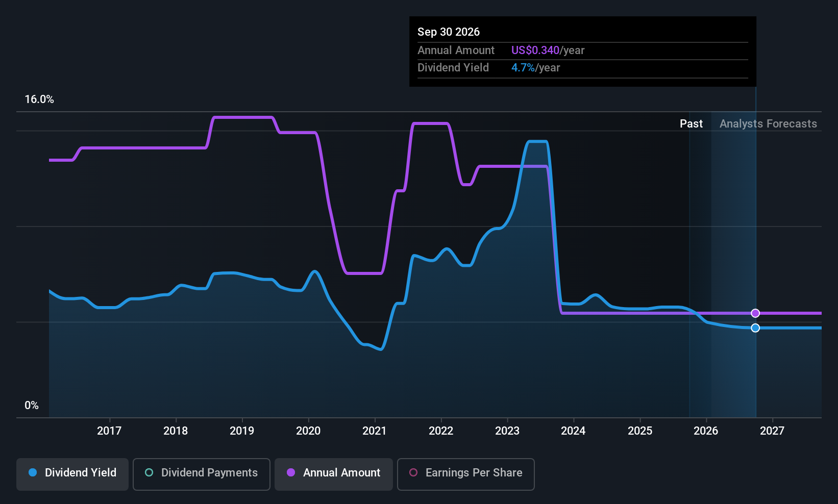This screenshot has width=838, height=504.
Task: Show the Earnings Per Share series
Action: 466,474
